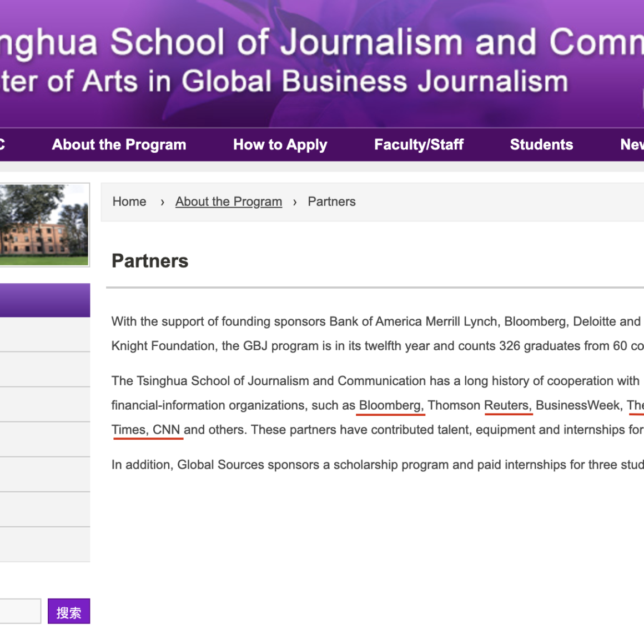Go to the Faculty/Staff section
The height and width of the screenshot is (644, 644).
coord(419,145)
